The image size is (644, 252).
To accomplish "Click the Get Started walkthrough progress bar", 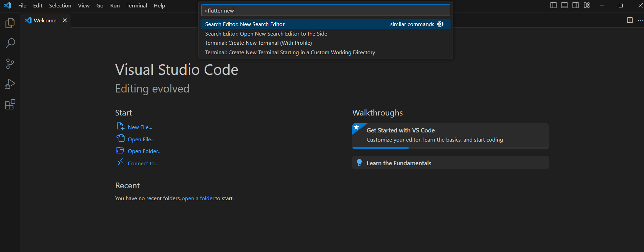I will coord(451,148).
